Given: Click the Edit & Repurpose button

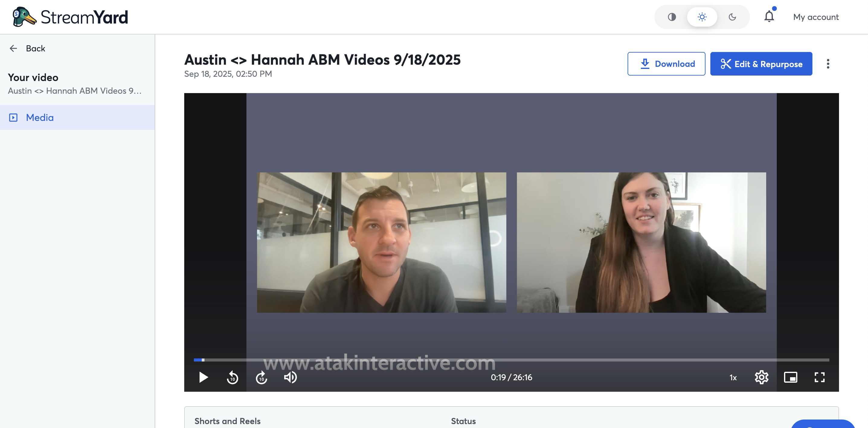Looking at the screenshot, I should tap(761, 64).
